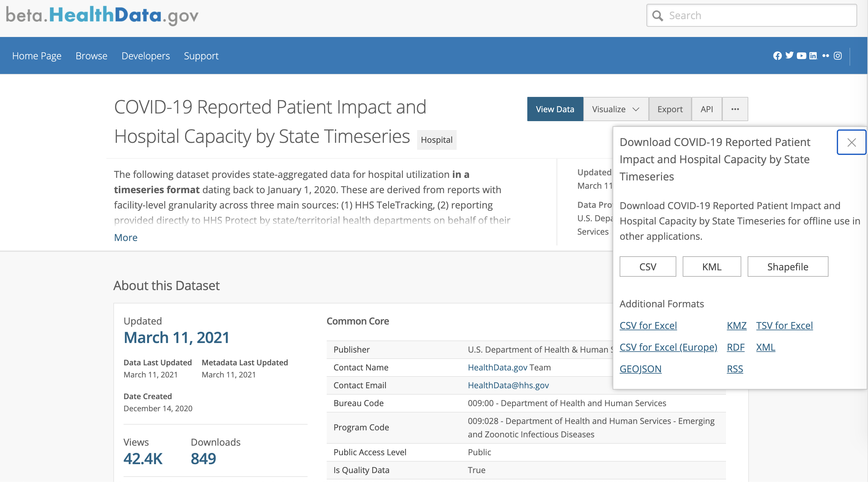Go to Browse in navigation bar
This screenshot has height=482, width=868.
pyautogui.click(x=91, y=56)
